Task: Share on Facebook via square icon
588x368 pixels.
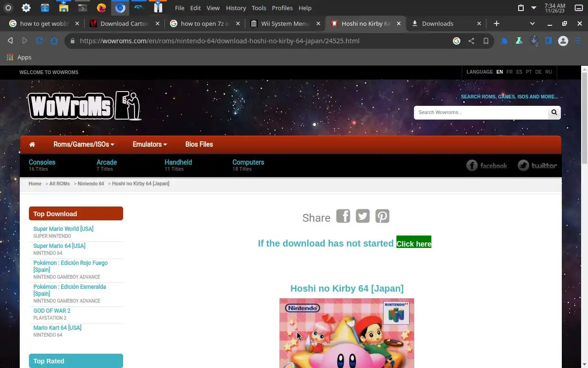Action: pyautogui.click(x=343, y=216)
